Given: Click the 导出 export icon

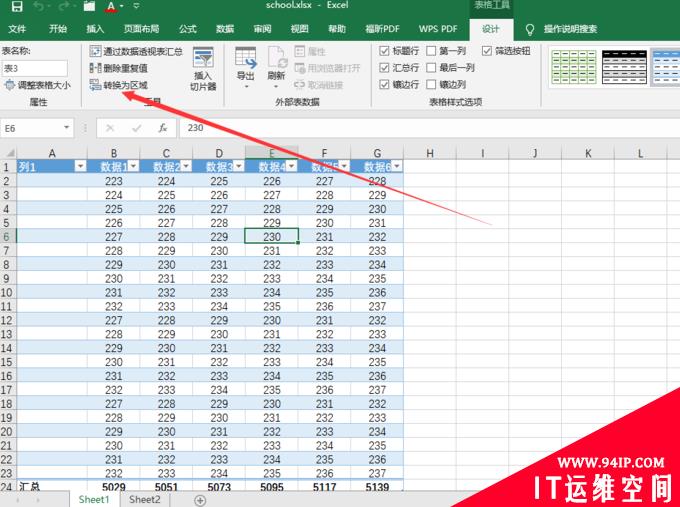Looking at the screenshot, I should (x=245, y=59).
